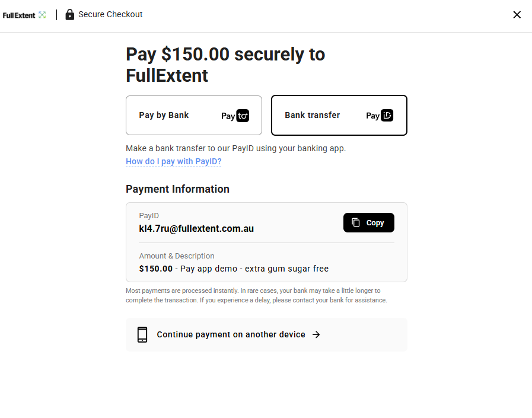Image resolution: width=532 pixels, height=418 pixels.
Task: Click the Payment Information heading
Action: (x=177, y=189)
